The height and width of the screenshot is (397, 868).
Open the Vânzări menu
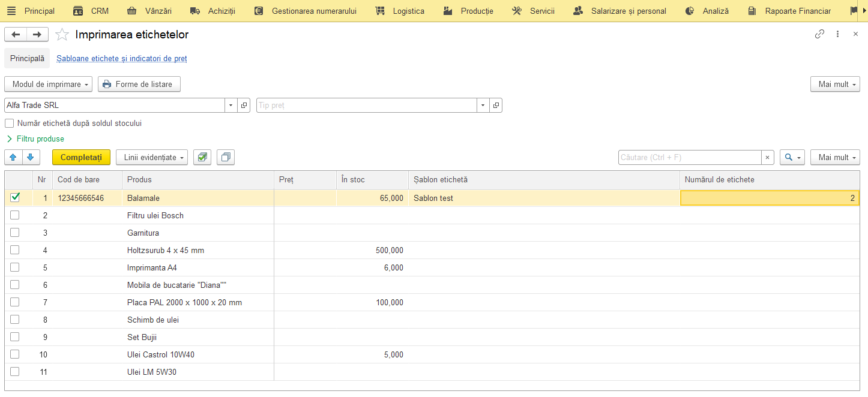(x=149, y=11)
